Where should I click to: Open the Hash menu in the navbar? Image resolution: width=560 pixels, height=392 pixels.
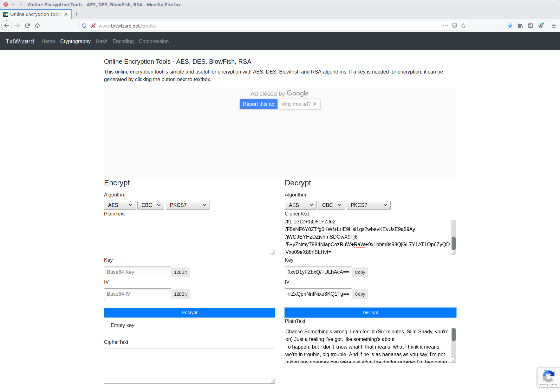101,41
